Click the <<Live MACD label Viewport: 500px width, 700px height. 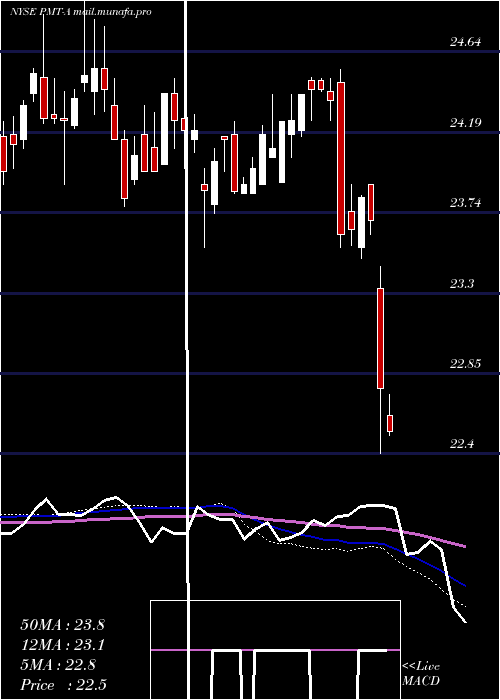(x=421, y=673)
